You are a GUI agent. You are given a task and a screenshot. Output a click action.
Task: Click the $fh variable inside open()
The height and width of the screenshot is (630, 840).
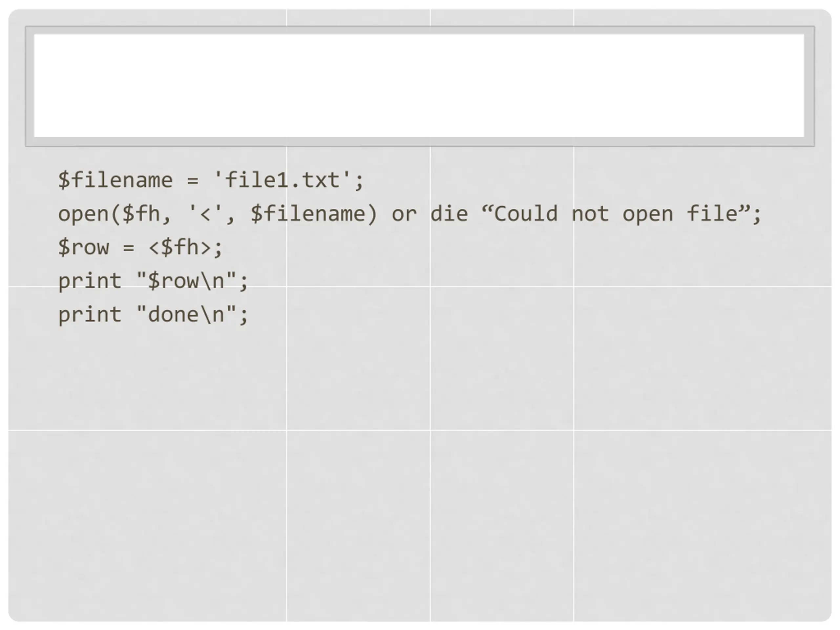[141, 214]
